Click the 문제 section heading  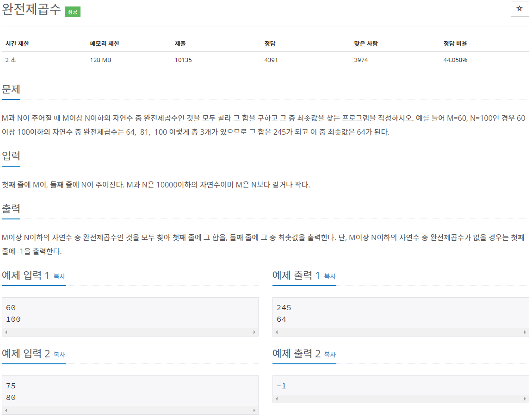[11, 89]
